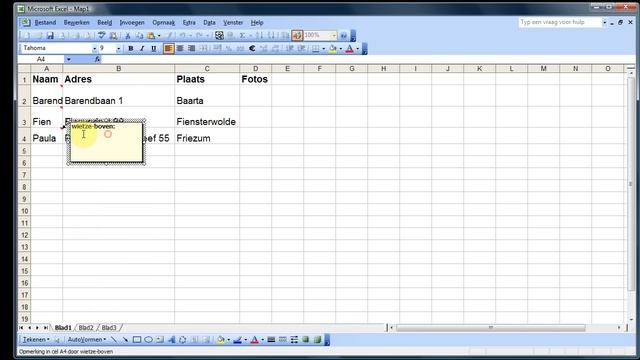
Task: Select the Arrow tool in Drawing toolbar
Action: pos(125,340)
